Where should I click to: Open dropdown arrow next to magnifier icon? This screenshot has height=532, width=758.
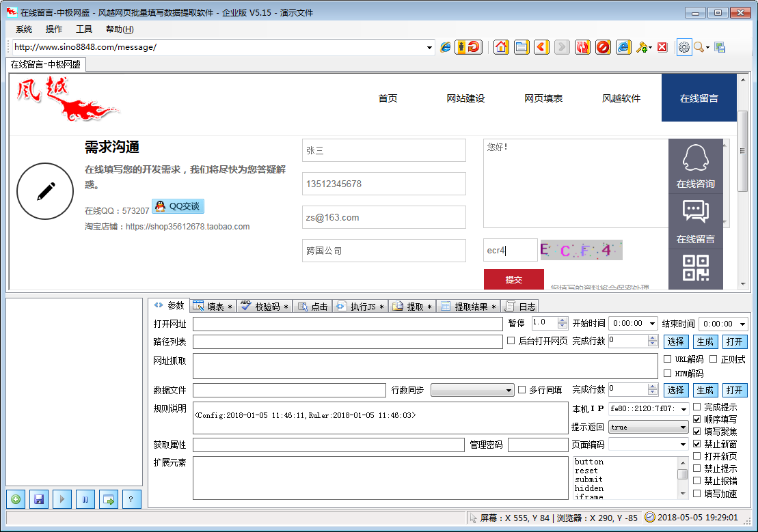pos(707,47)
